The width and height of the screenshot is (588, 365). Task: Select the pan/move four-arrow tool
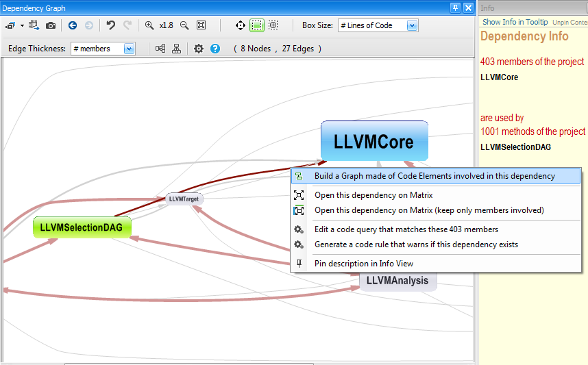pos(241,25)
